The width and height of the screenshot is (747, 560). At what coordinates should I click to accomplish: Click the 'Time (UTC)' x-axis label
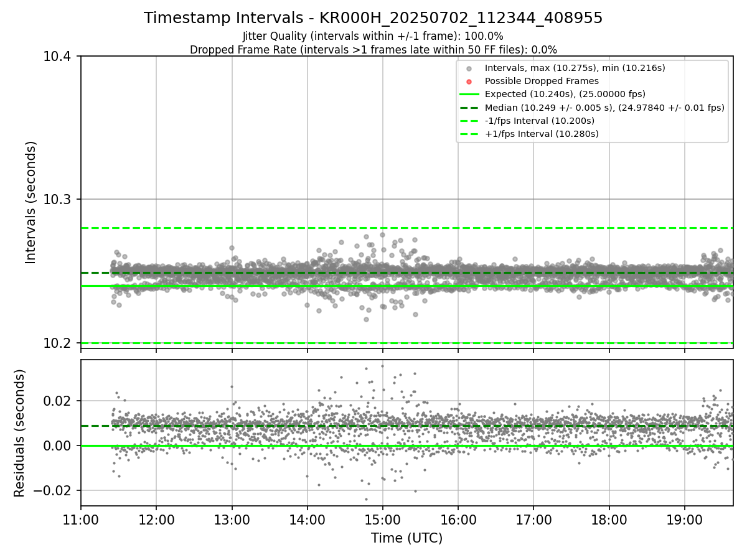[407, 538]
